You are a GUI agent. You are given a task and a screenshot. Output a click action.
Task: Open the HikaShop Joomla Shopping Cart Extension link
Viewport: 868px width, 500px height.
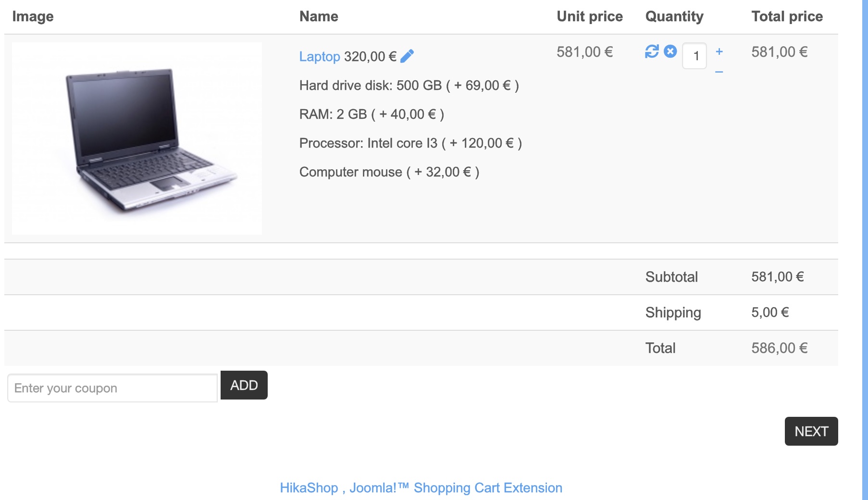(x=421, y=487)
